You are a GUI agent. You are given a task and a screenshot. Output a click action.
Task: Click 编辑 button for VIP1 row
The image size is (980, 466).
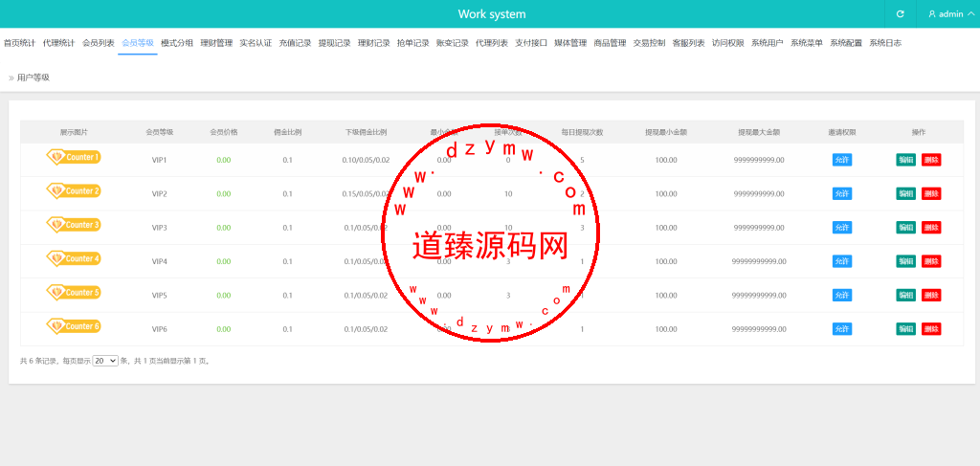pos(905,160)
